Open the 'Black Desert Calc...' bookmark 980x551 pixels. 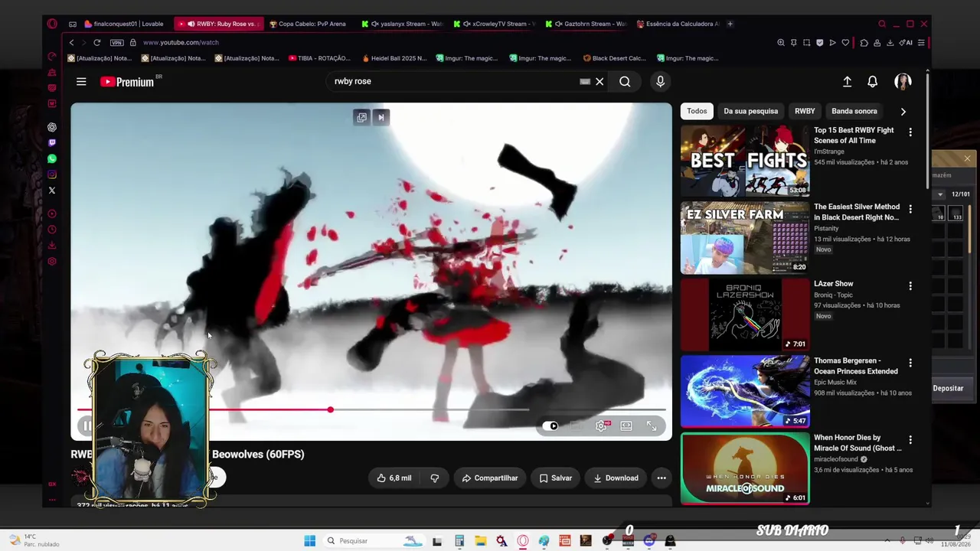(615, 58)
